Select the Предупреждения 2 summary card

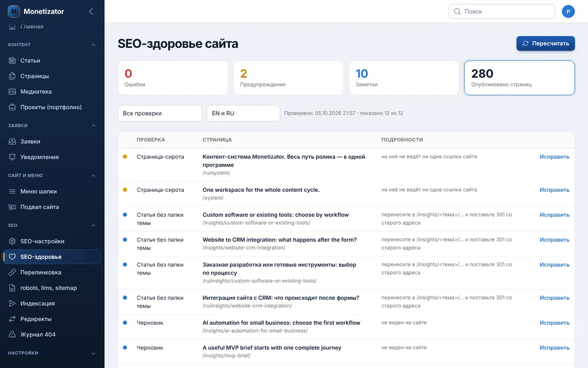tap(289, 78)
